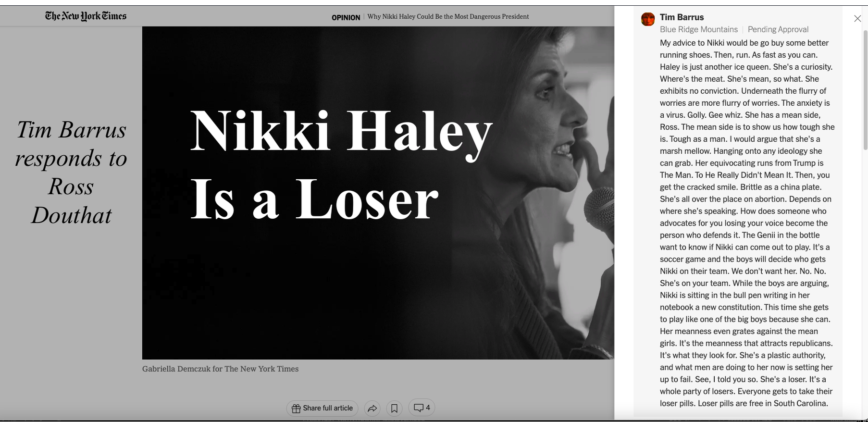Select the Gabriella Demczuk photo credit caption
Screen dimensions: 868x422
click(x=220, y=369)
